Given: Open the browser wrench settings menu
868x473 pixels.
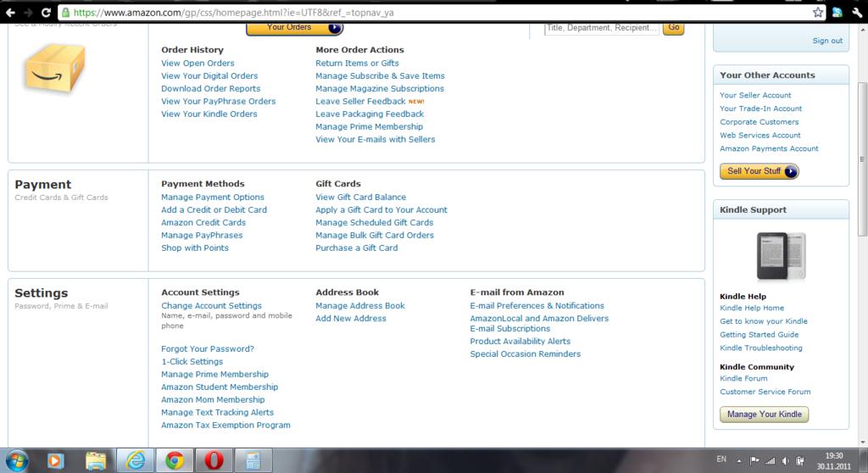Looking at the screenshot, I should (x=857, y=12).
